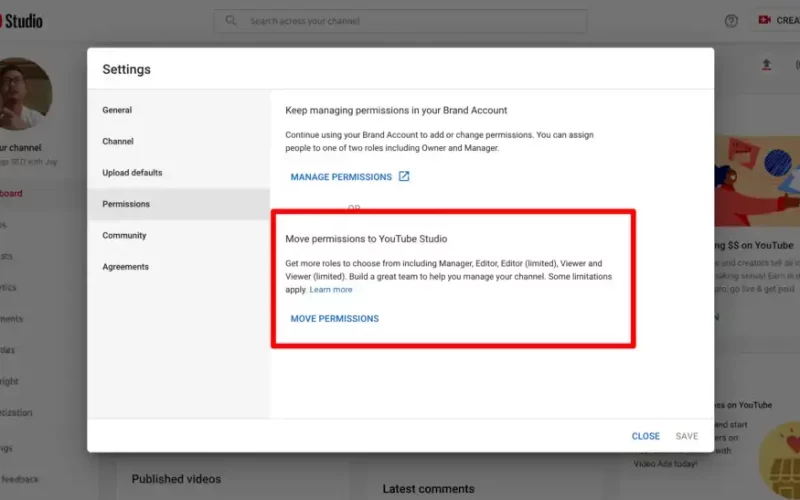Click the MOVE PERMISSIONS button
The height and width of the screenshot is (500, 800).
(335, 319)
